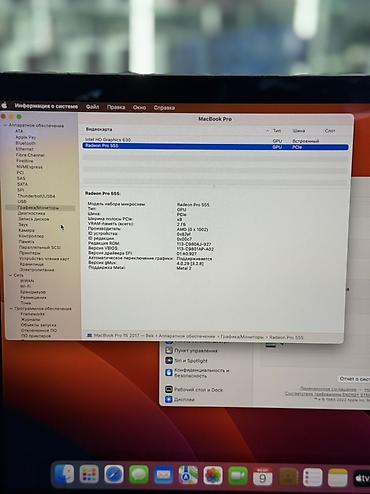
Task: Open the brown Contacts icon in Dock
Action: click(x=288, y=477)
